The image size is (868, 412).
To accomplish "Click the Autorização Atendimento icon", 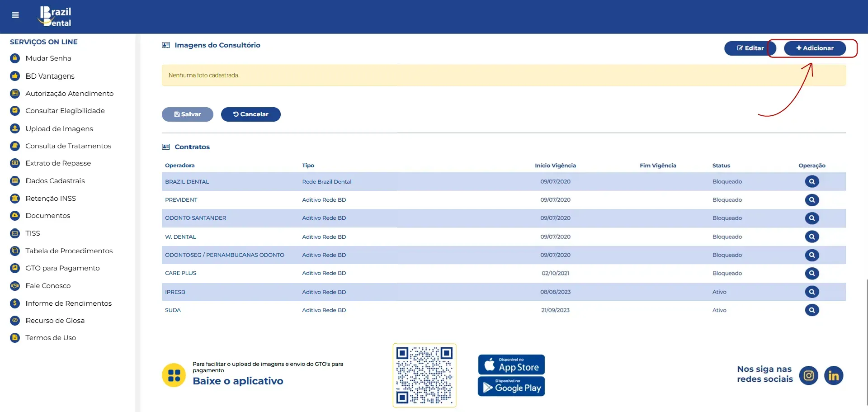I will 15,94.
